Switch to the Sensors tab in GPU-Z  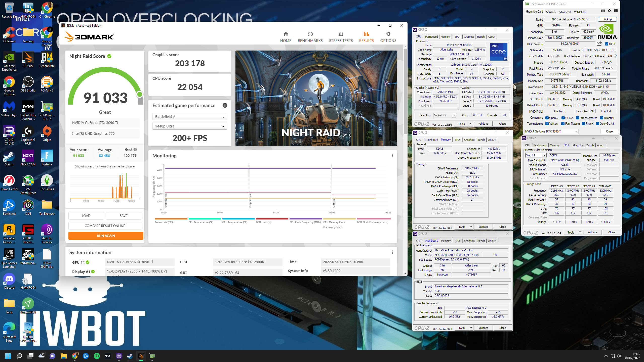[551, 12]
